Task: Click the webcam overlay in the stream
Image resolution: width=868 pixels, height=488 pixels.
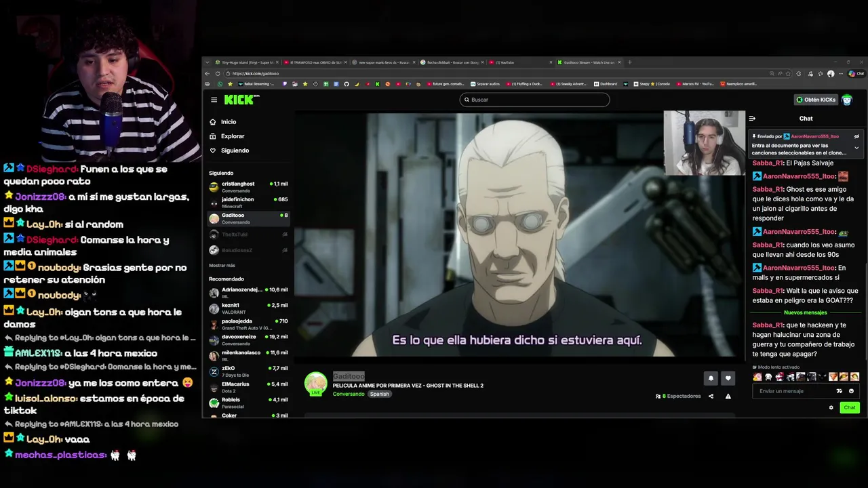Action: pos(704,142)
